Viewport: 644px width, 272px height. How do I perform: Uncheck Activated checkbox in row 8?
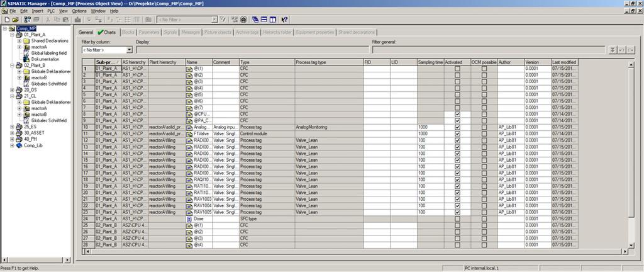click(457, 114)
